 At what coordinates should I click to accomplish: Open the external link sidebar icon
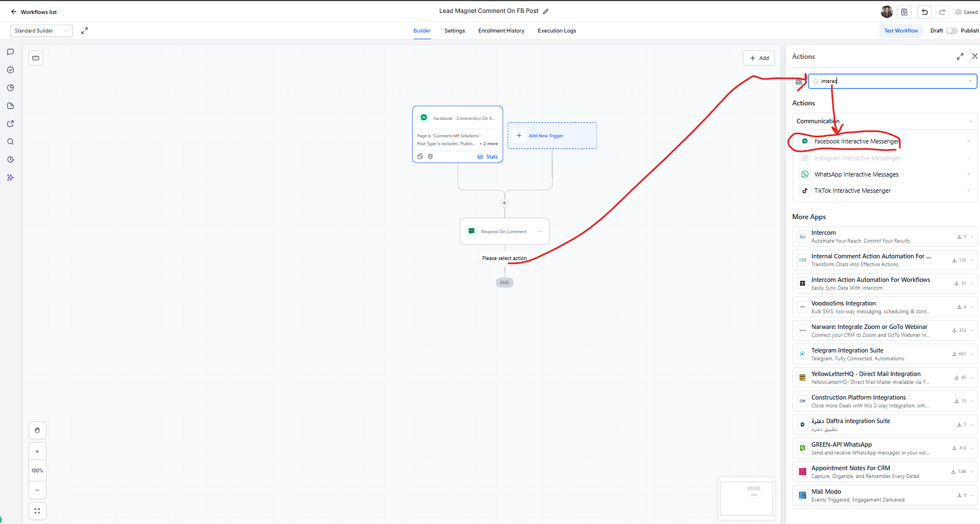tap(10, 124)
